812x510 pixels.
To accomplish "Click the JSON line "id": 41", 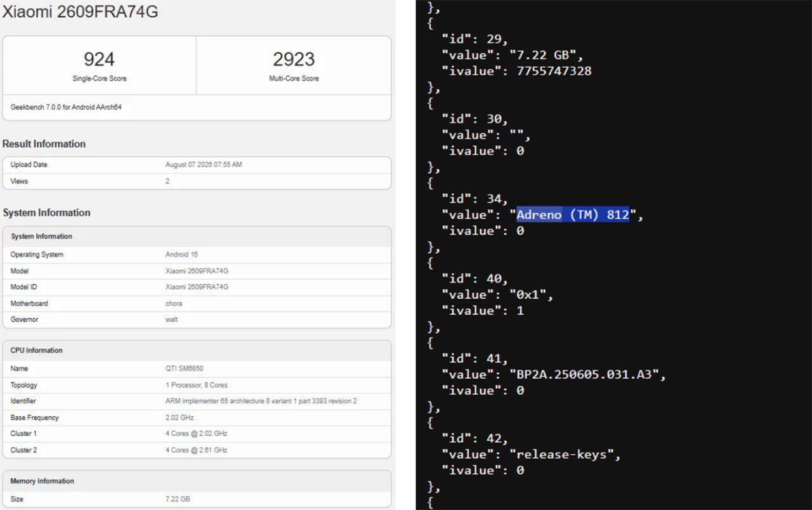I will [475, 359].
